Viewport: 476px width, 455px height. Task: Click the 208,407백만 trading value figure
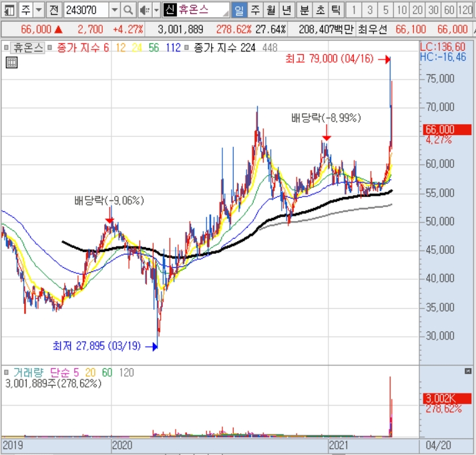[x=326, y=29]
